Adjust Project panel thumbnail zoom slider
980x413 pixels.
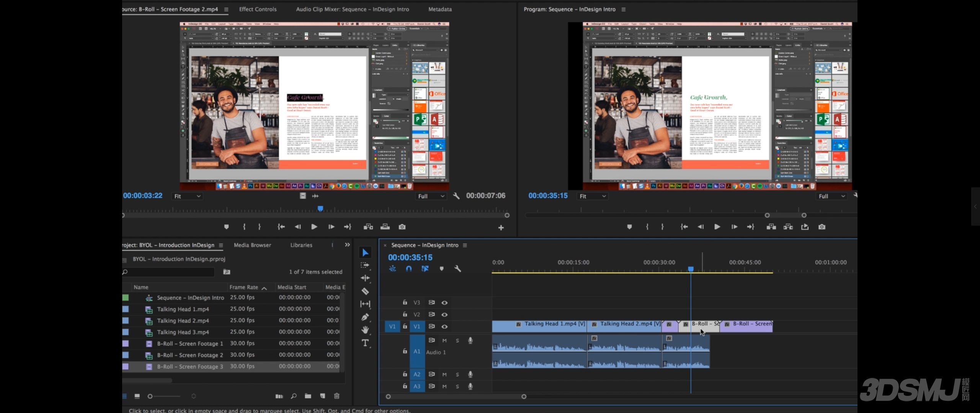coord(150,397)
